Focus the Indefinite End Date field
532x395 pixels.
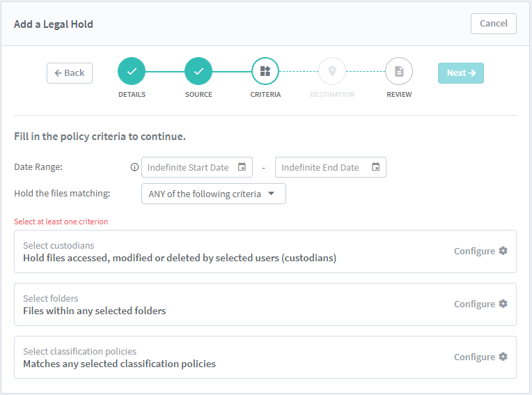(x=331, y=167)
